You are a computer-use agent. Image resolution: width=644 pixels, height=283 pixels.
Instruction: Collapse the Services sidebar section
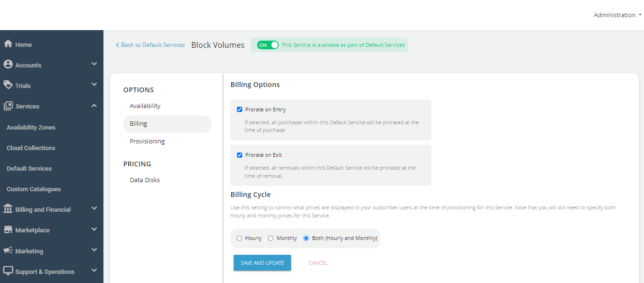pyautogui.click(x=94, y=105)
